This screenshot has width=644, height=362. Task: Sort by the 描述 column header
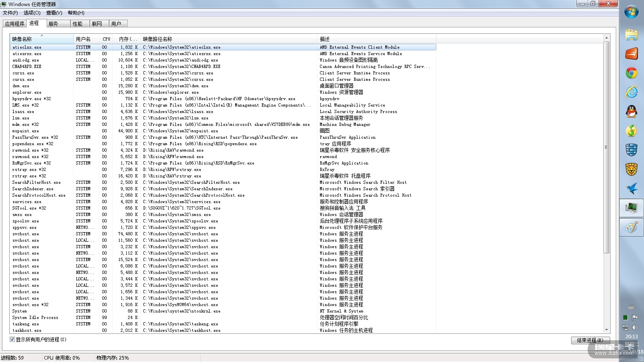pos(377,39)
